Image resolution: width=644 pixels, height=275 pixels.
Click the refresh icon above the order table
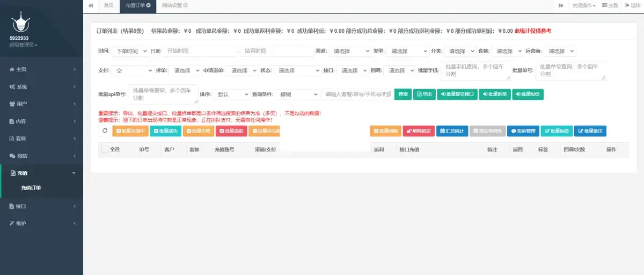pyautogui.click(x=105, y=131)
